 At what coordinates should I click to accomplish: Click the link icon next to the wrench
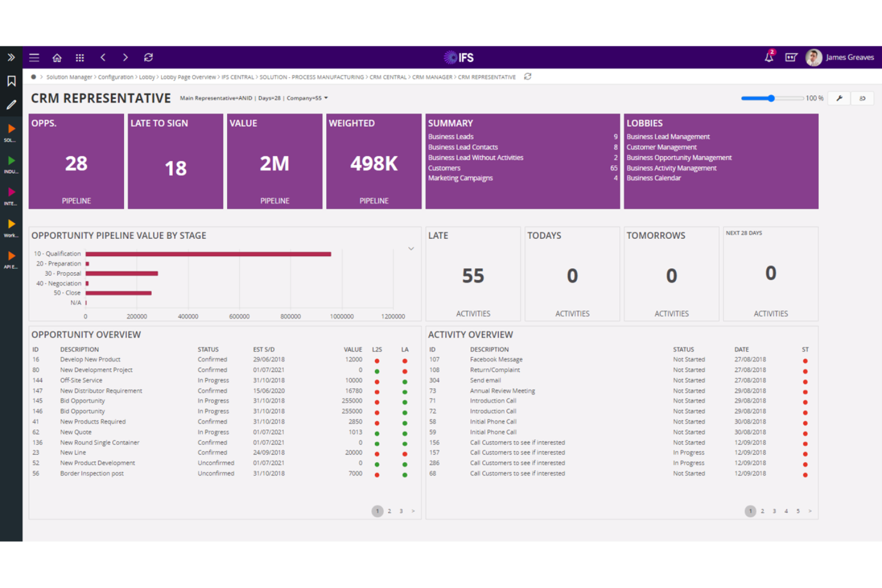862,98
